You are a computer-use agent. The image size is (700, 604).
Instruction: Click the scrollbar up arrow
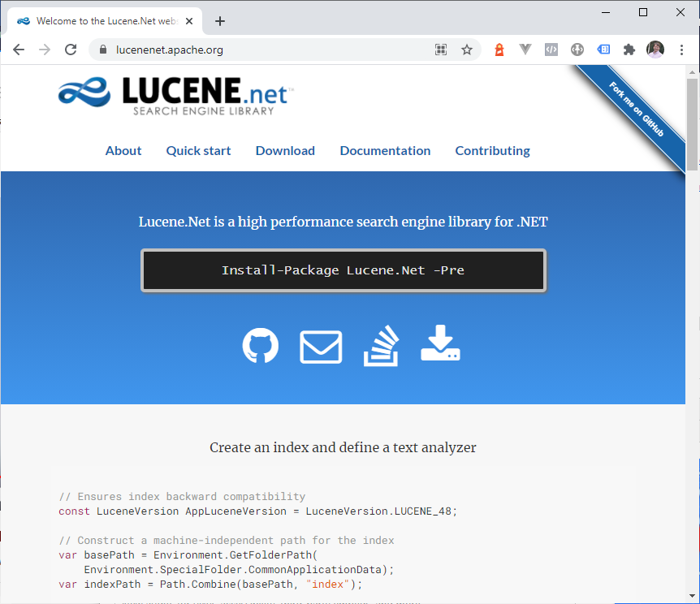[x=692, y=72]
